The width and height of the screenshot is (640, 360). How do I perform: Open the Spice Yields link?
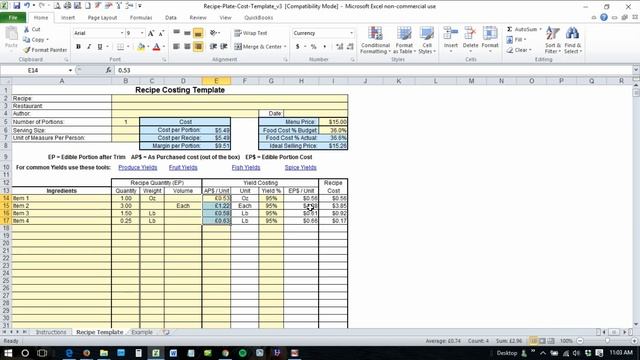click(300, 167)
